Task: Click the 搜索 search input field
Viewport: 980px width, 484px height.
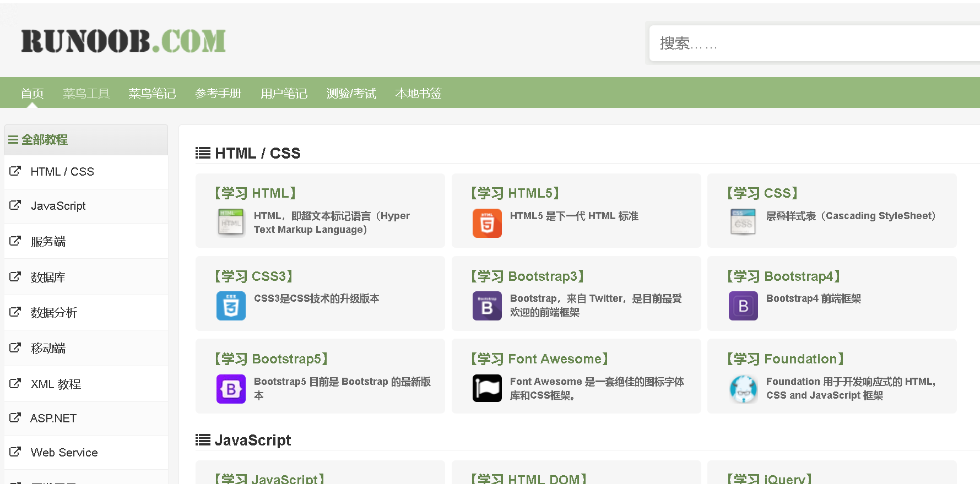Action: [814, 43]
